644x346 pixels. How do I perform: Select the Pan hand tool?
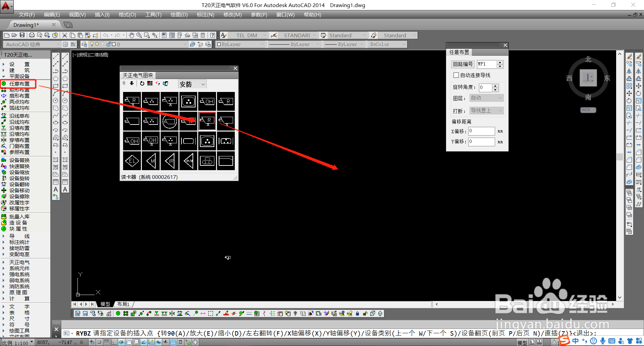[131, 35]
